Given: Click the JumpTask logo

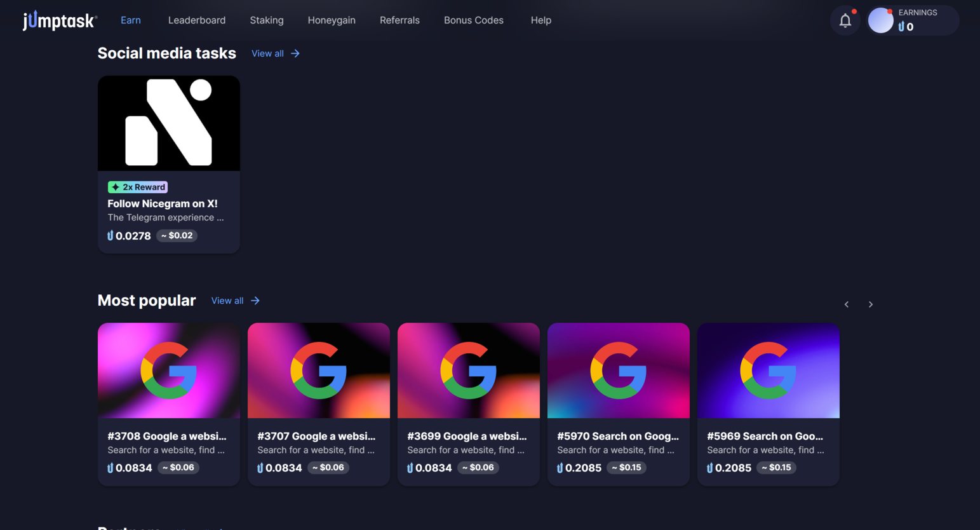Looking at the screenshot, I should 59,20.
